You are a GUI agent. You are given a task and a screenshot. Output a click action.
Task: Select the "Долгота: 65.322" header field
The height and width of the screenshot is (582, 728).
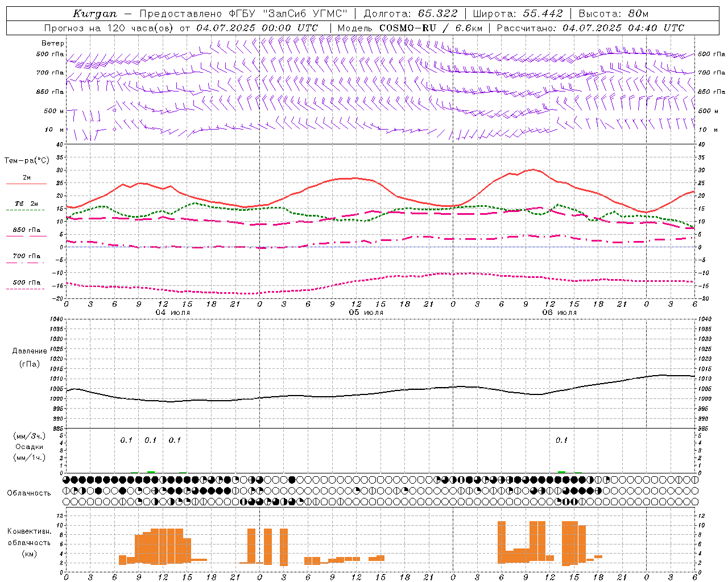[410, 14]
